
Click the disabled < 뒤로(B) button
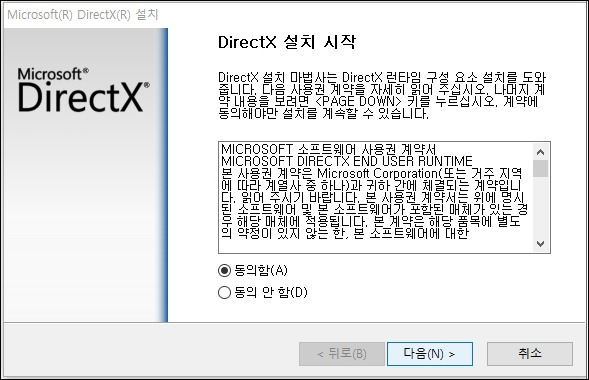342,354
